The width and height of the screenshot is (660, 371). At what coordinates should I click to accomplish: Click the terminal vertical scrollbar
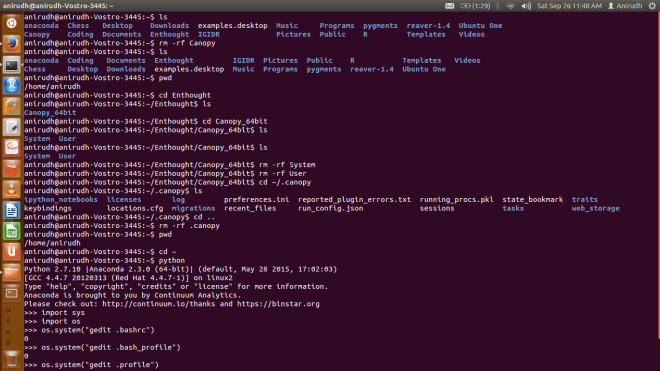[658, 175]
